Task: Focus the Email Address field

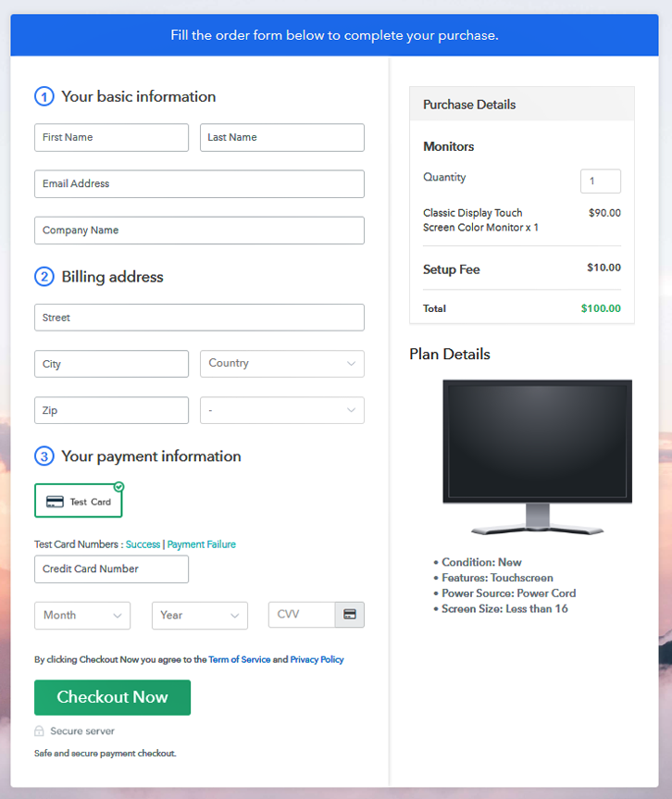Action: point(199,184)
